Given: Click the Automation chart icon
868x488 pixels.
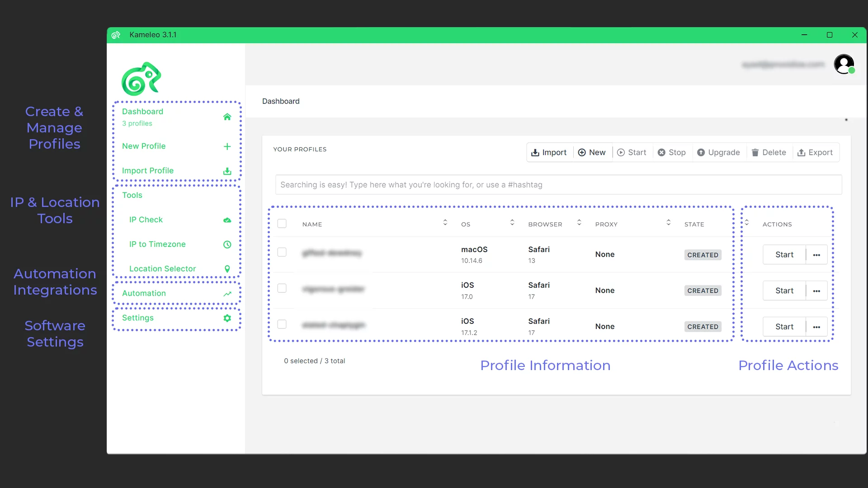Looking at the screenshot, I should tap(227, 294).
